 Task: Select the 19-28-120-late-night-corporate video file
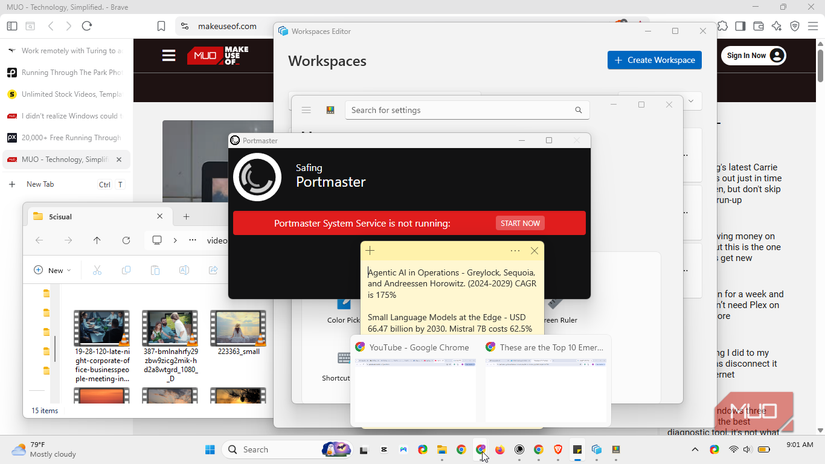pos(102,346)
